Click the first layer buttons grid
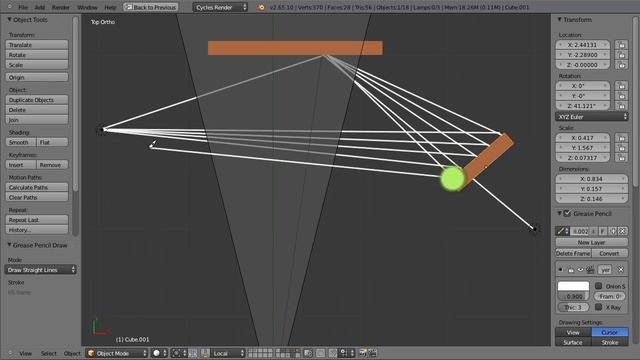 point(260,353)
